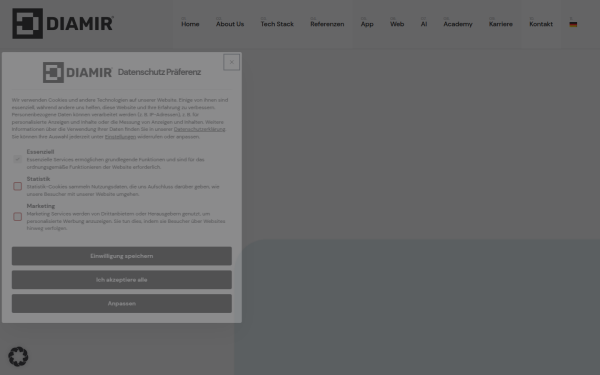
Task: Toggle the Essenziell checkbox
Action: coord(18,159)
